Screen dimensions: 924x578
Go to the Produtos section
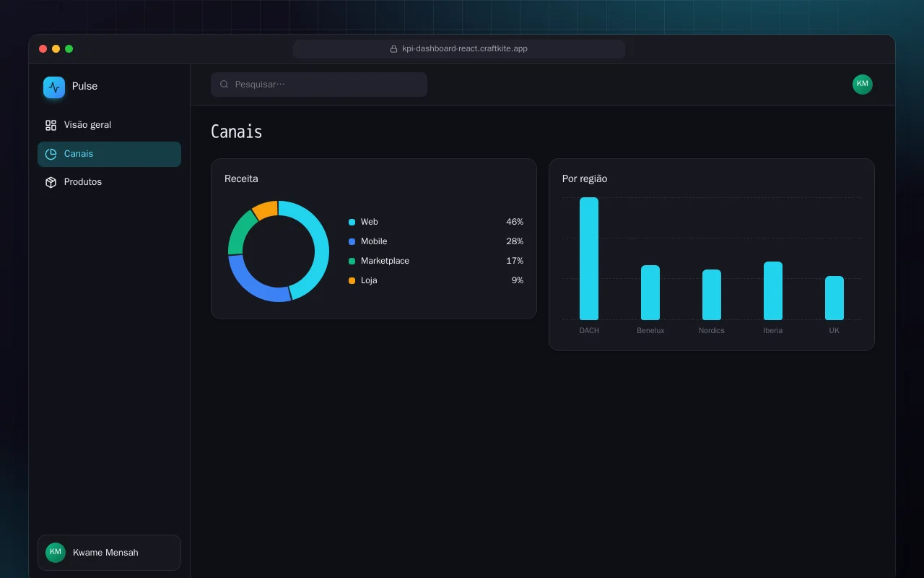(x=109, y=182)
